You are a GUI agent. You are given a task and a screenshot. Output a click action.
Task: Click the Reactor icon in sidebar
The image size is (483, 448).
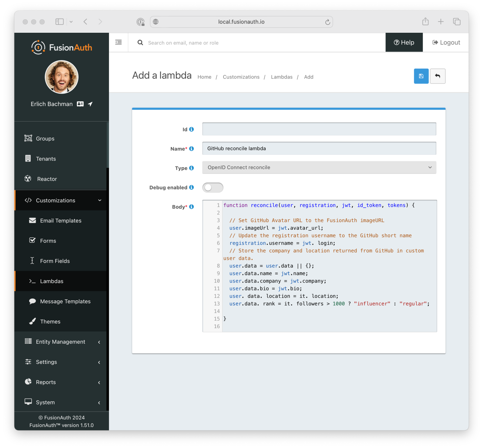click(28, 179)
